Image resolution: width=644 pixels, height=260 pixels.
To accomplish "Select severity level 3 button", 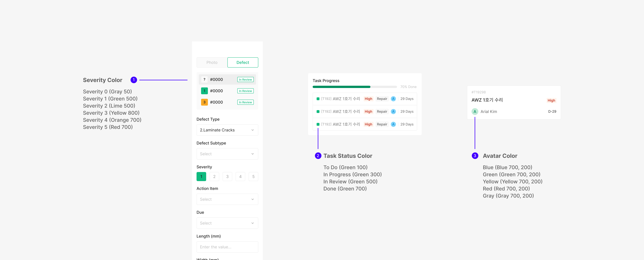I will pyautogui.click(x=227, y=177).
